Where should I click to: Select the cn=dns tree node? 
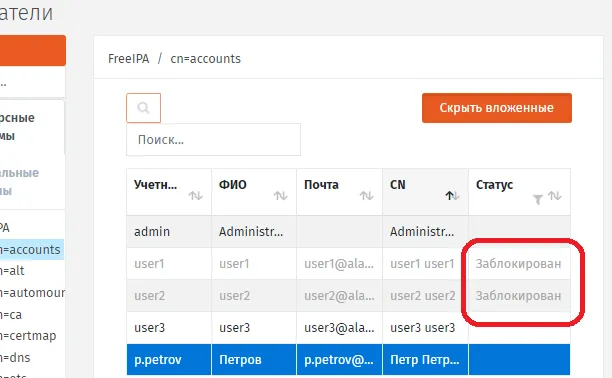pos(15,357)
